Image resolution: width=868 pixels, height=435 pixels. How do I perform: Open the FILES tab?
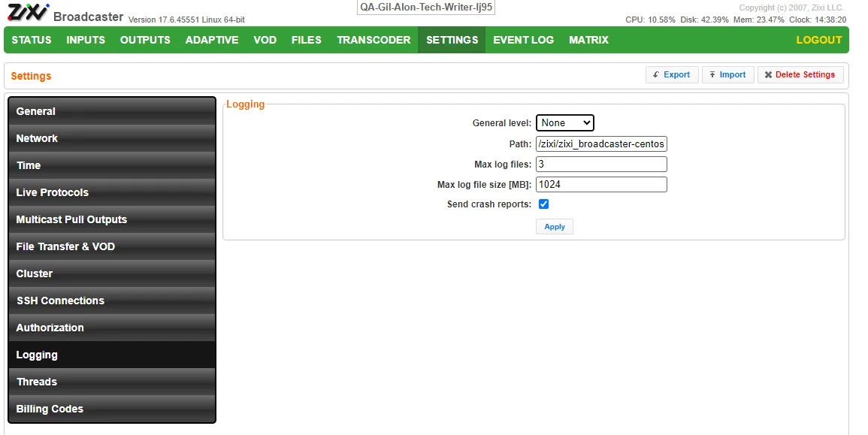coord(306,40)
